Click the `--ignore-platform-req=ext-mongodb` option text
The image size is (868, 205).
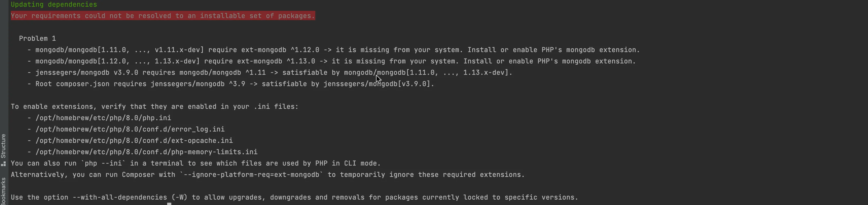click(251, 175)
